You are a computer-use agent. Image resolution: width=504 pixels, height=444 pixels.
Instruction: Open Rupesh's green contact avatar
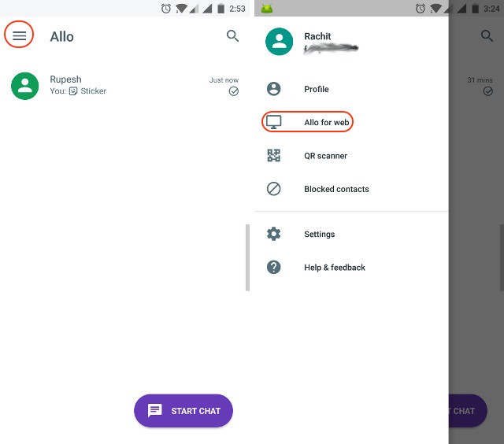click(24, 86)
